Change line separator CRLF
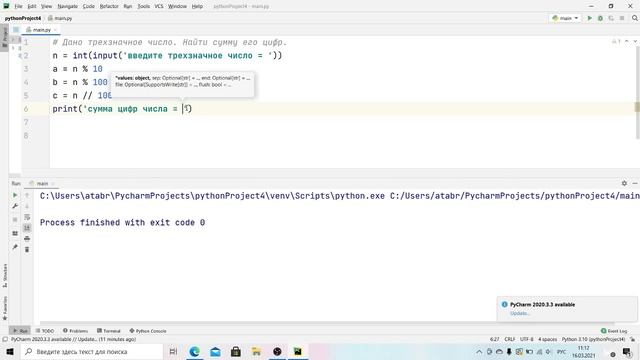This screenshot has width=640, height=360. tap(509, 339)
